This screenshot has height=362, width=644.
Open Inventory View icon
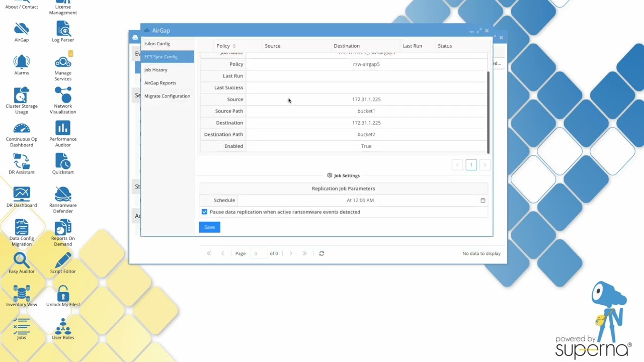click(x=21, y=297)
